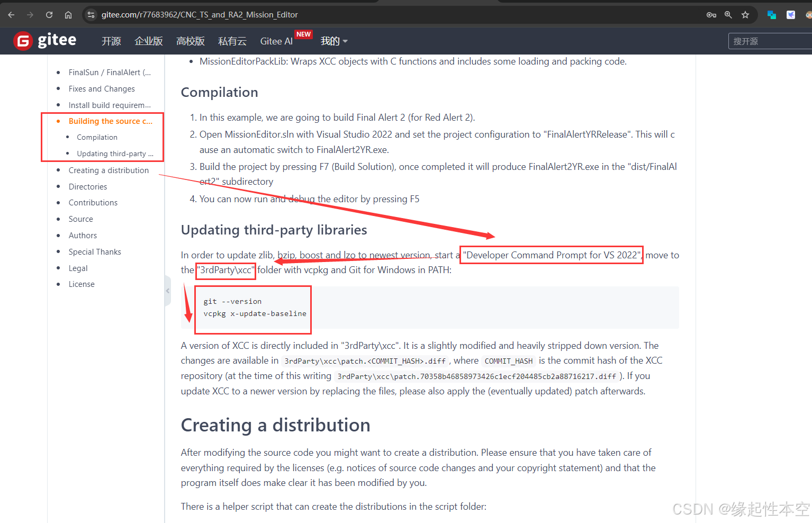Jump to Install build requirements section

pyautogui.click(x=110, y=105)
